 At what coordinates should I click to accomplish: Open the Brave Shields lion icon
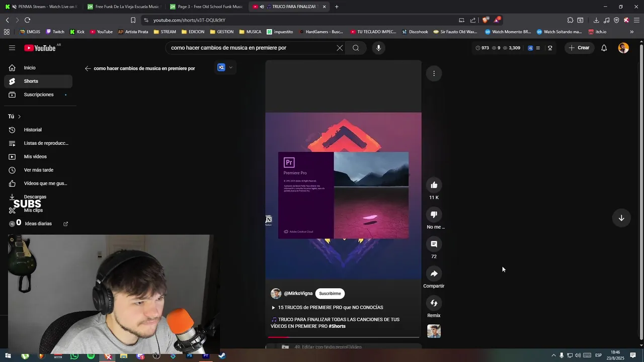(x=485, y=20)
